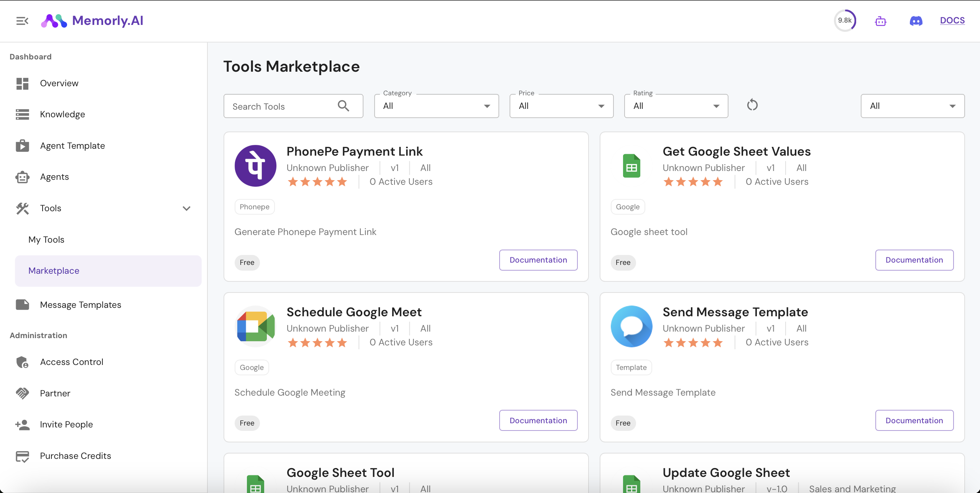The image size is (980, 493).
Task: Open Get Google Sheet Values title
Action: click(737, 151)
